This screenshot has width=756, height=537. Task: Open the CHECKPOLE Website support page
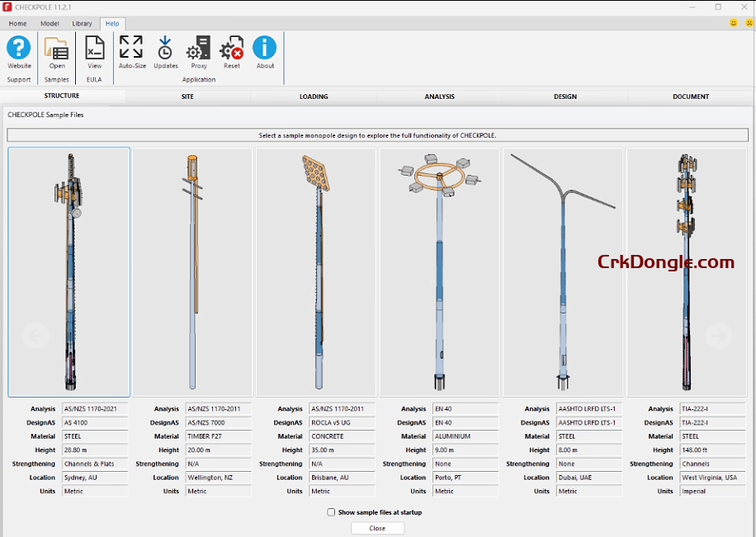pyautogui.click(x=18, y=51)
